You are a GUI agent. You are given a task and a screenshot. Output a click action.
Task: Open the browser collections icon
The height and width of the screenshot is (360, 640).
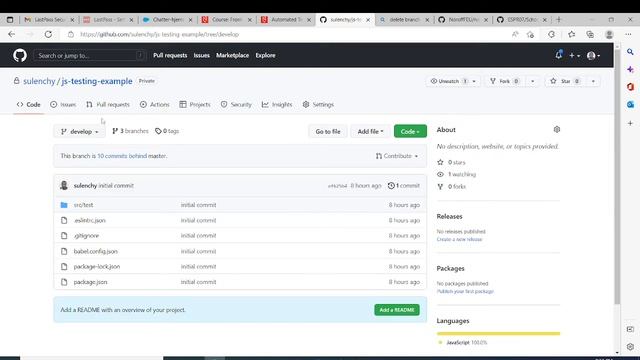(x=590, y=34)
